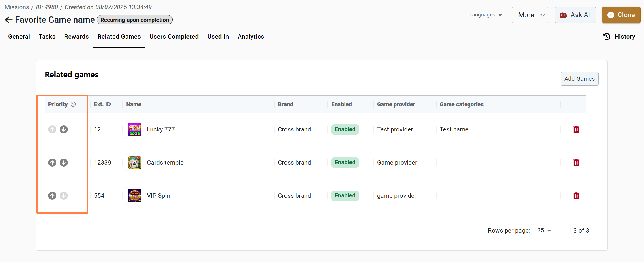Change rows per page from 25

544,230
